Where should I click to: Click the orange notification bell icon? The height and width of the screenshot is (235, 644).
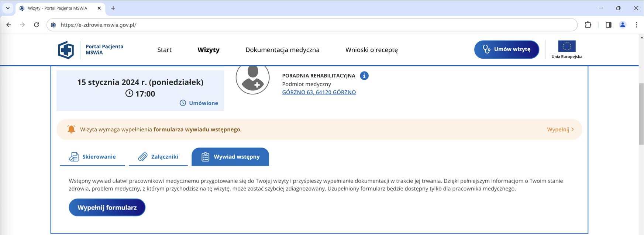pyautogui.click(x=71, y=129)
